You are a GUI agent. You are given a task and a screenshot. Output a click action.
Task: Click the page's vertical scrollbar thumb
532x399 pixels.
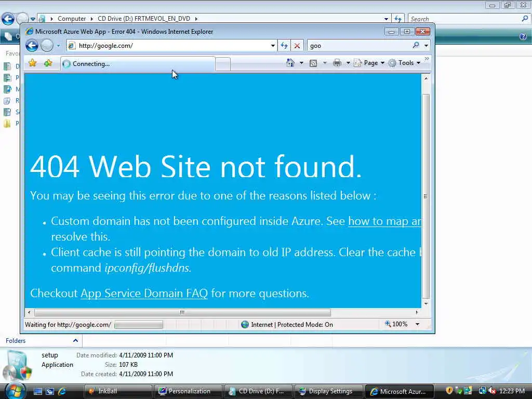(426, 196)
